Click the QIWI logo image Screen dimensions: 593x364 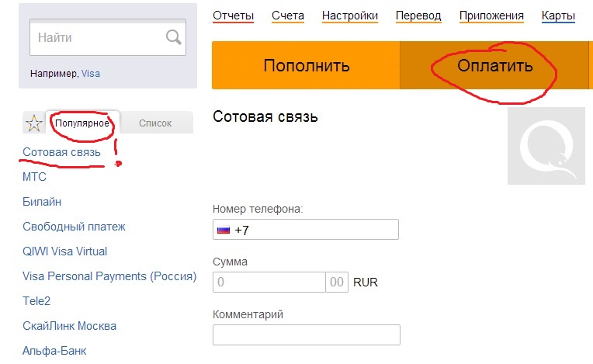(546, 146)
